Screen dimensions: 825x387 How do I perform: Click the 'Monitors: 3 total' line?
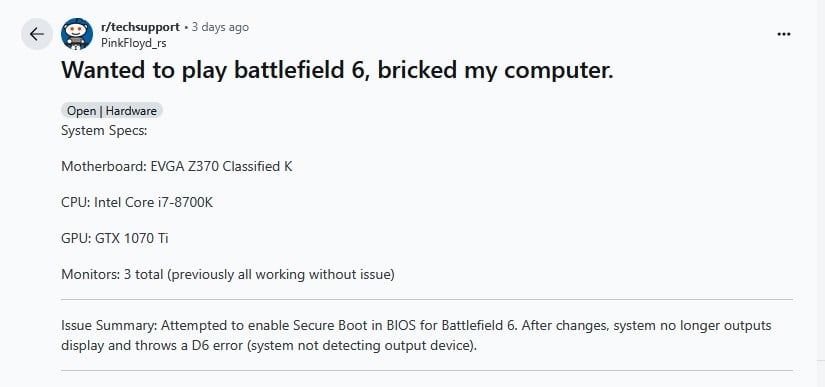(228, 274)
